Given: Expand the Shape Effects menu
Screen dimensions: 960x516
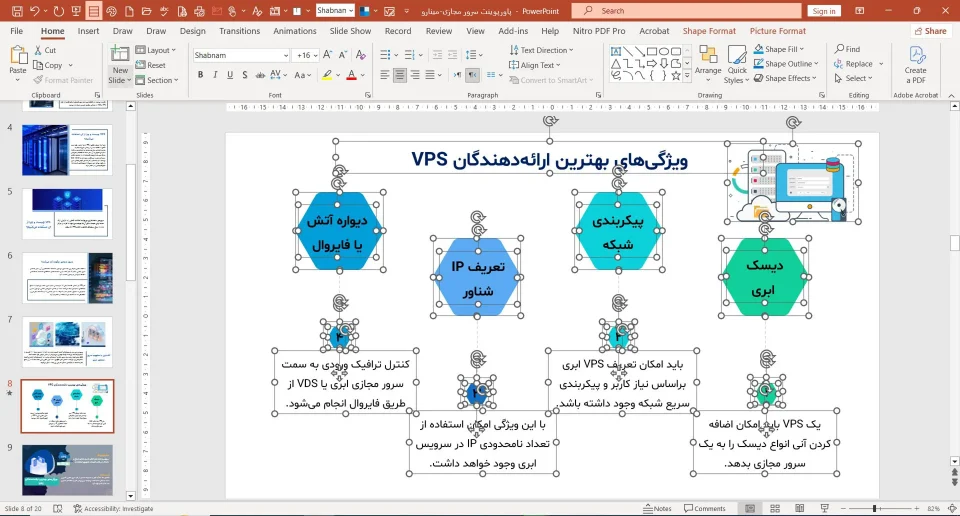Looking at the screenshot, I should (786, 78).
